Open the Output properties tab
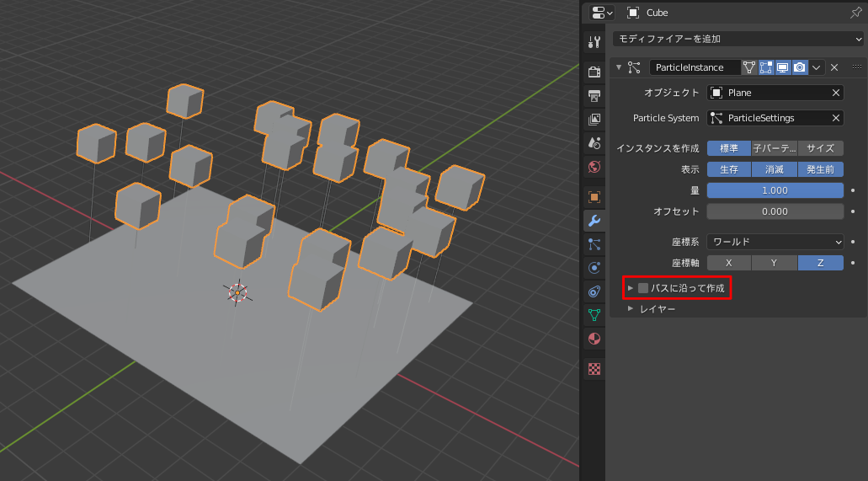This screenshot has width=868, height=481. [594, 95]
